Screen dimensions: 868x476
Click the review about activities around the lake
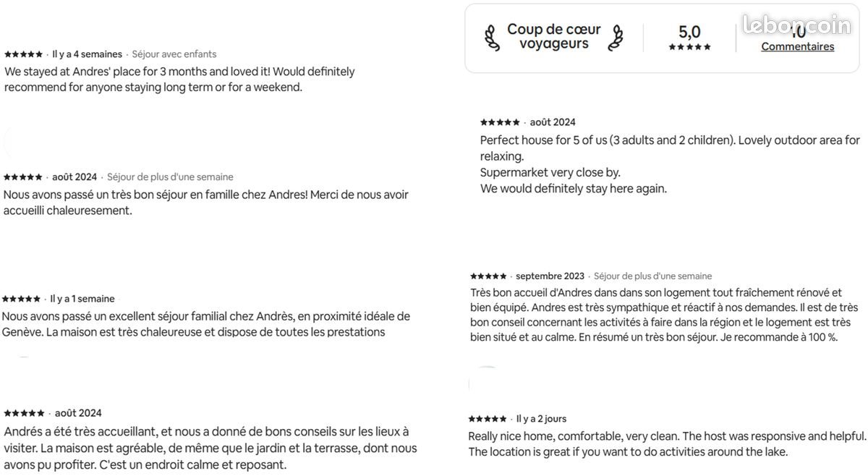[665, 444]
